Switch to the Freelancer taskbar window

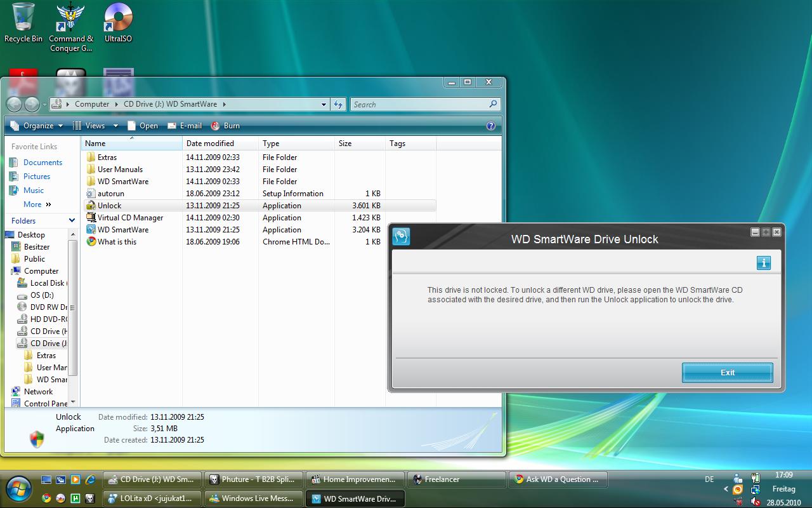point(456,479)
